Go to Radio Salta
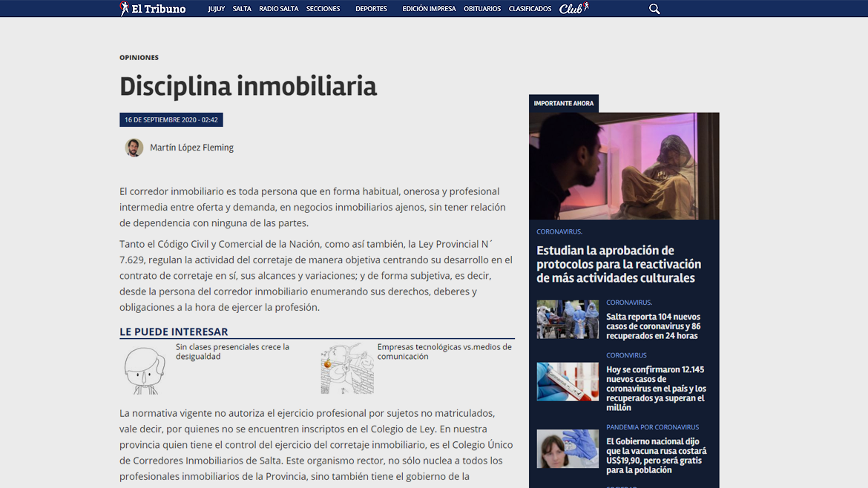 279,9
